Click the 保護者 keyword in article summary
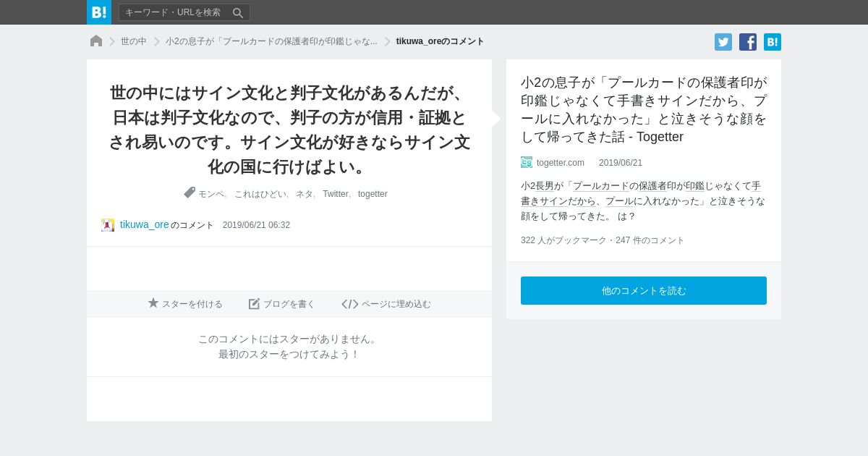Image resolution: width=868 pixels, height=456 pixels. click(652, 186)
